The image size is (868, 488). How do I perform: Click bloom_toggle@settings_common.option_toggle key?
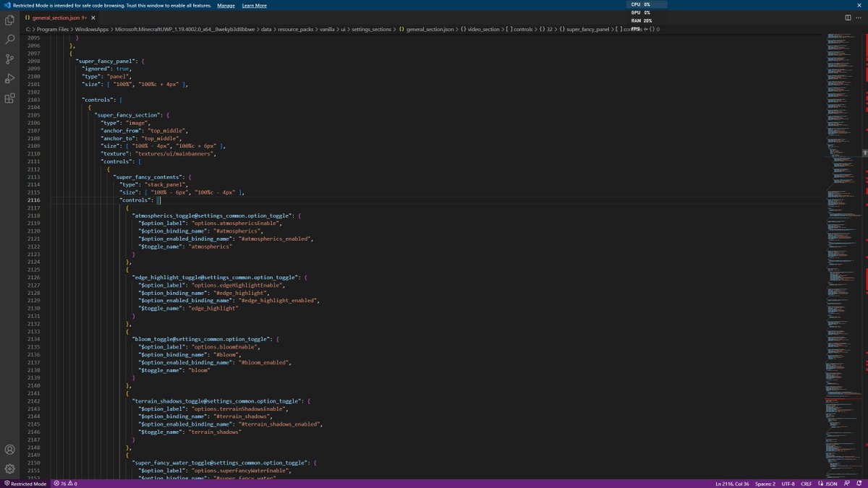pos(200,338)
